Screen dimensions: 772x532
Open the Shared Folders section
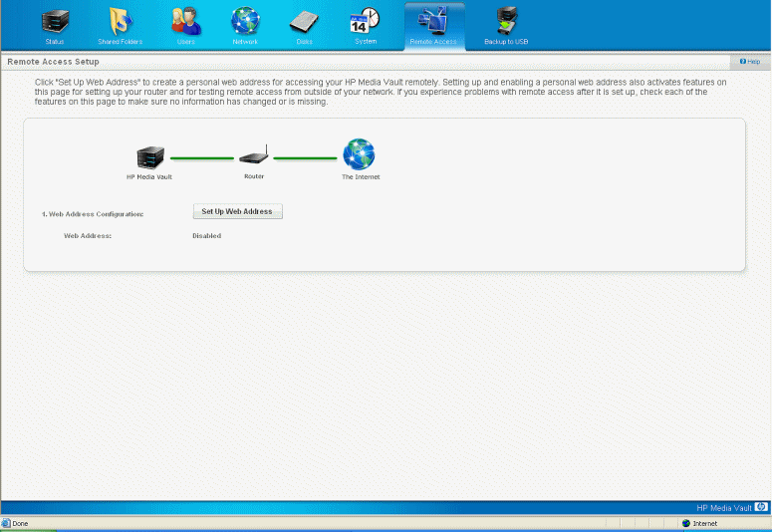pos(120,22)
